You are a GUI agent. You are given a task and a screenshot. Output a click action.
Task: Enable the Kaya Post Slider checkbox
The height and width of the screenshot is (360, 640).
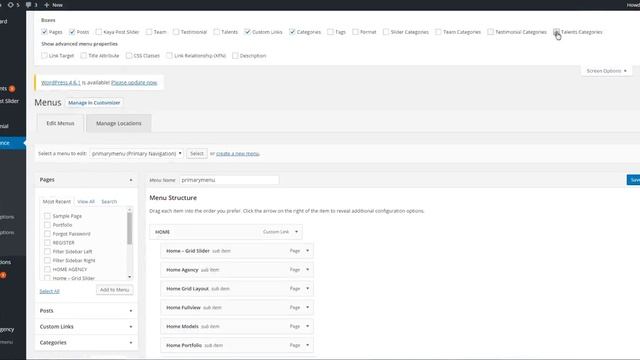pos(98,32)
